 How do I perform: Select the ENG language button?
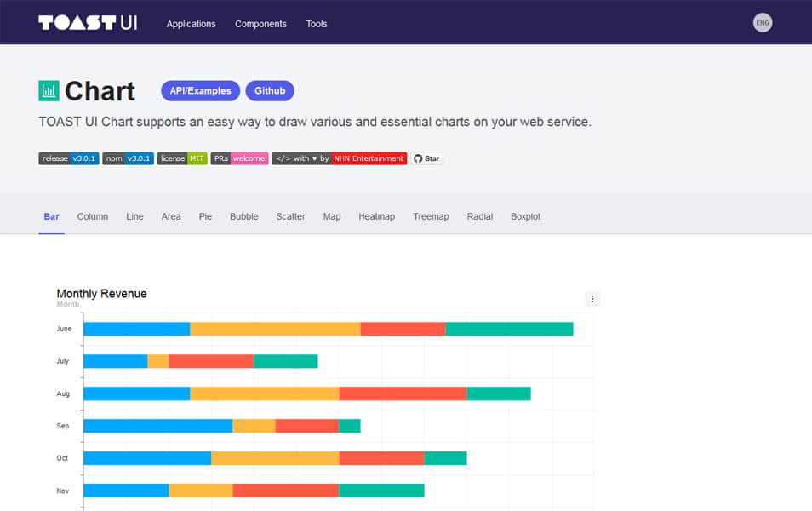click(x=762, y=22)
